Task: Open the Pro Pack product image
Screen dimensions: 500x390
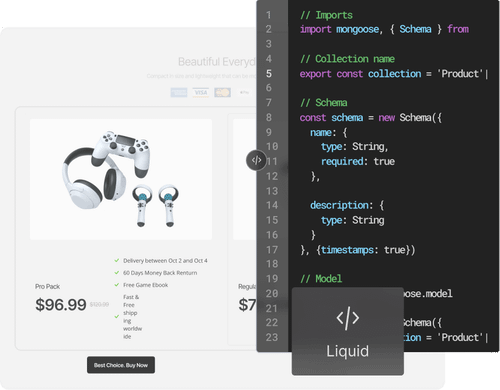Action: pyautogui.click(x=121, y=179)
